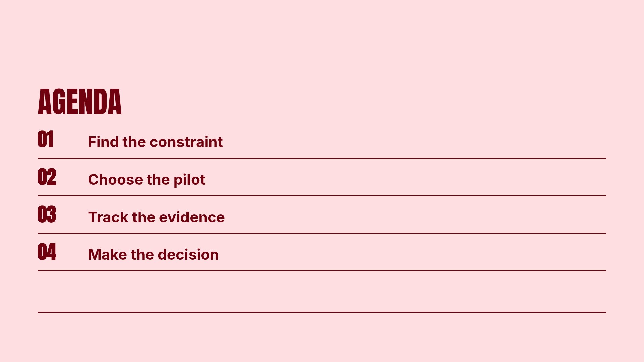Select the thick bottom footer line
The width and height of the screenshot is (644, 362).
coord(322,312)
